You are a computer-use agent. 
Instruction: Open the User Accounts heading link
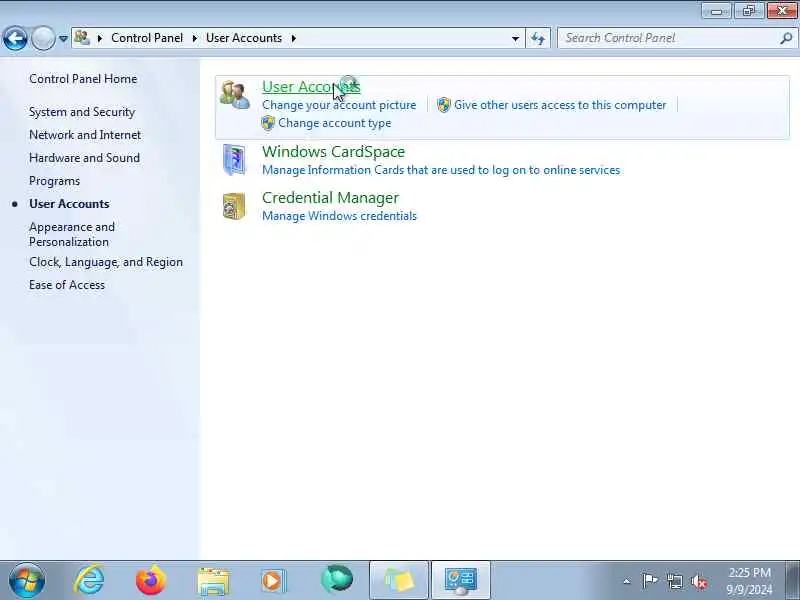pyautogui.click(x=311, y=87)
